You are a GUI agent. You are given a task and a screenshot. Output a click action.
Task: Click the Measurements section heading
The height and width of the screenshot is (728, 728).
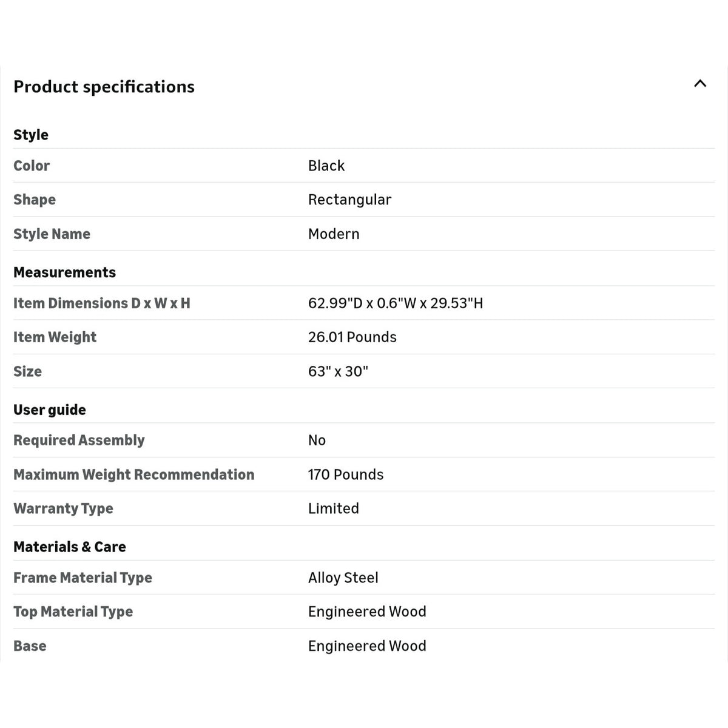click(x=64, y=272)
